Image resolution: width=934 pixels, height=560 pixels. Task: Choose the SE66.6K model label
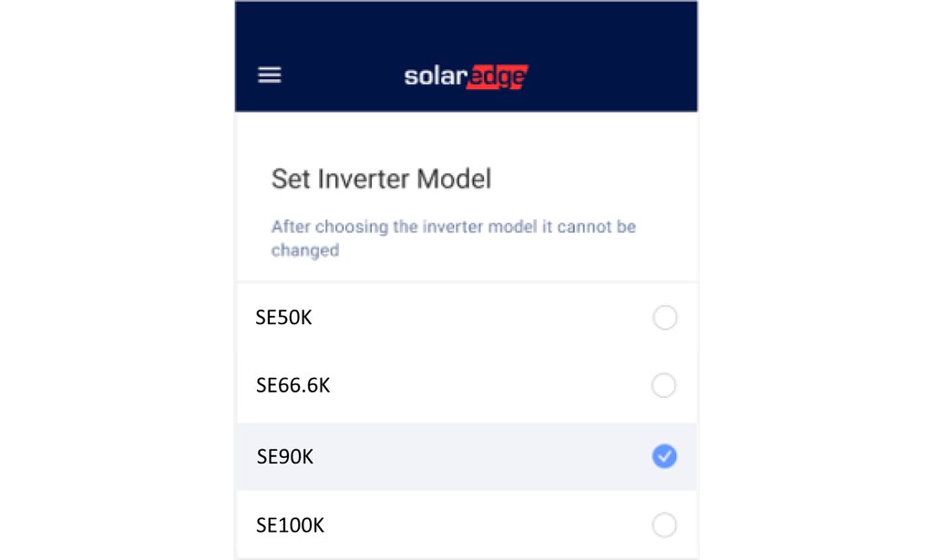[x=293, y=386]
